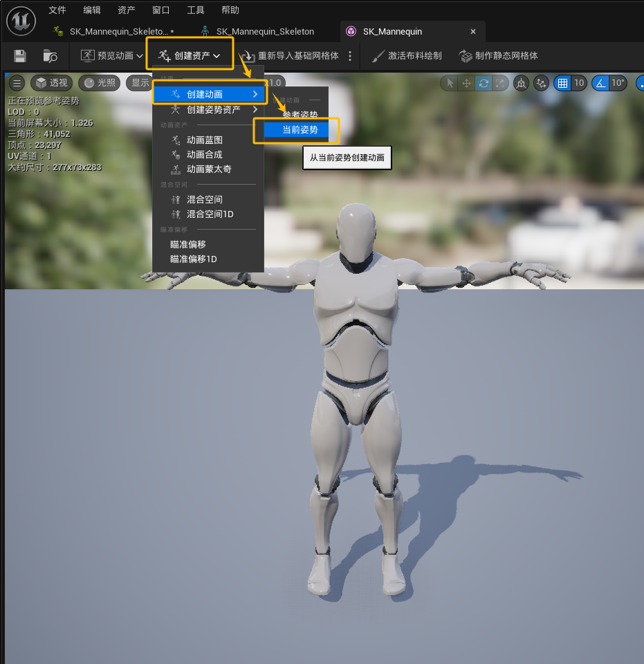Open the 透视 view mode dropdown
644x664 pixels.
(x=52, y=83)
